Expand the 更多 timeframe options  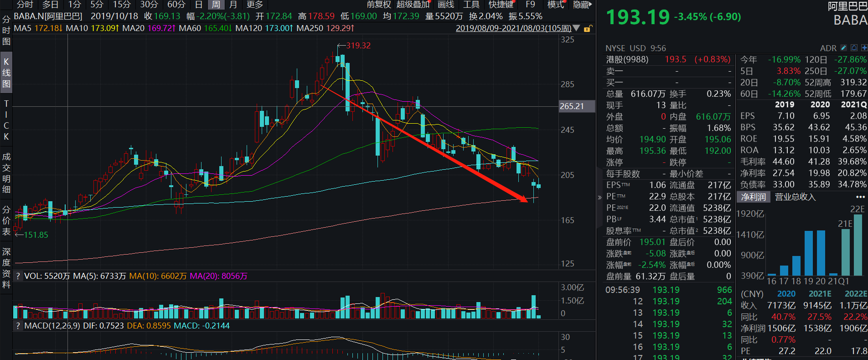[x=254, y=5]
